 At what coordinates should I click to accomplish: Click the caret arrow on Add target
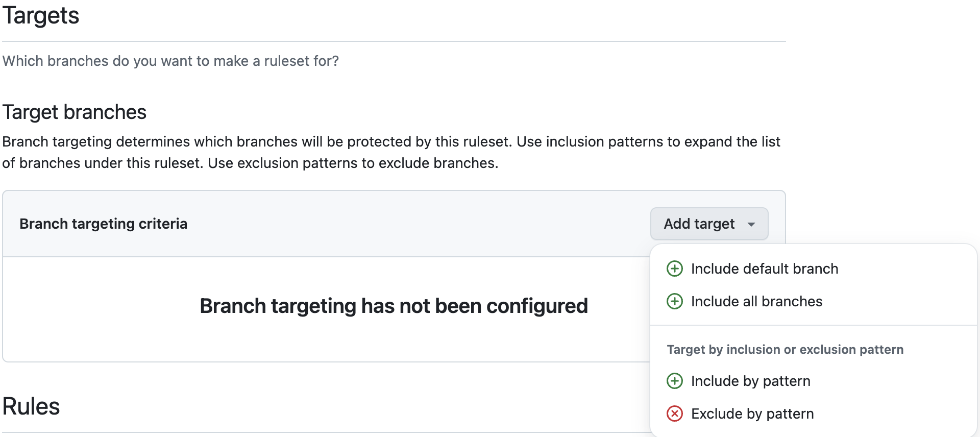coord(751,224)
